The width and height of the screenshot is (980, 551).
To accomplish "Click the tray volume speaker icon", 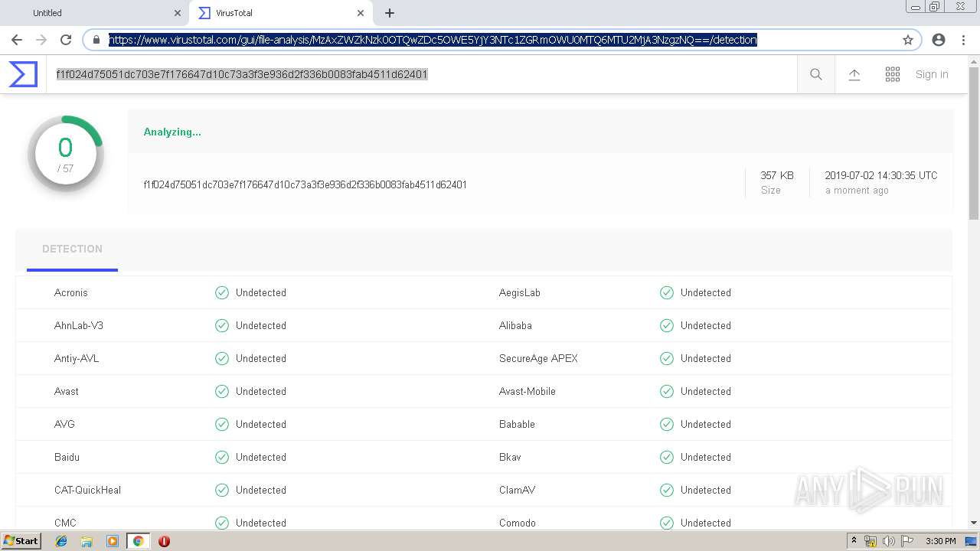I will click(x=889, y=541).
